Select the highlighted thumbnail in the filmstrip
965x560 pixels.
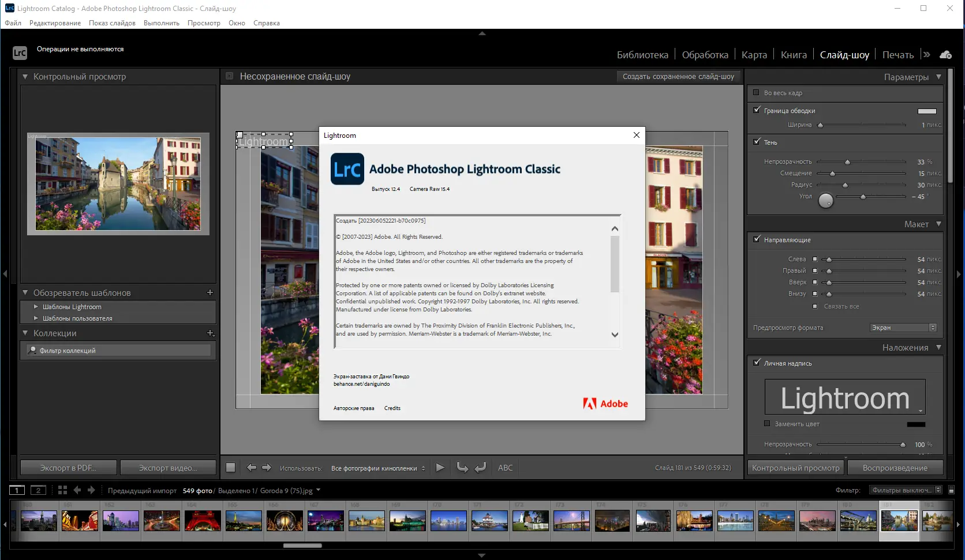click(x=899, y=520)
